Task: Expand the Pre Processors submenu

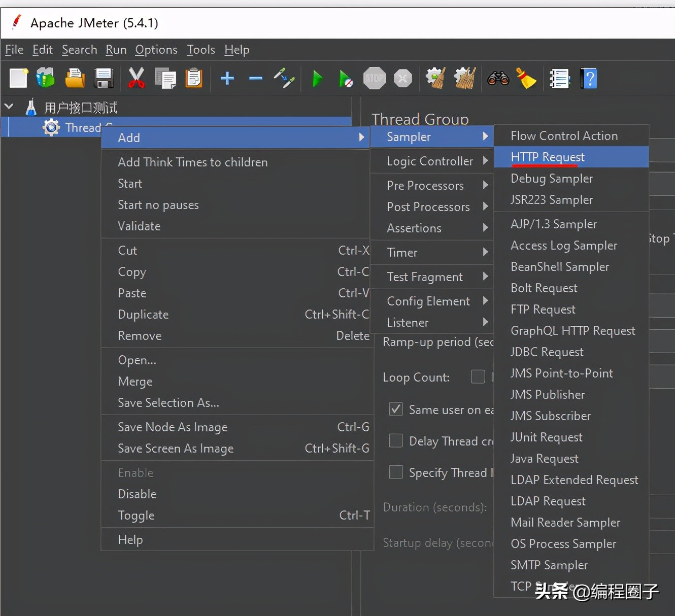Action: 432,185
